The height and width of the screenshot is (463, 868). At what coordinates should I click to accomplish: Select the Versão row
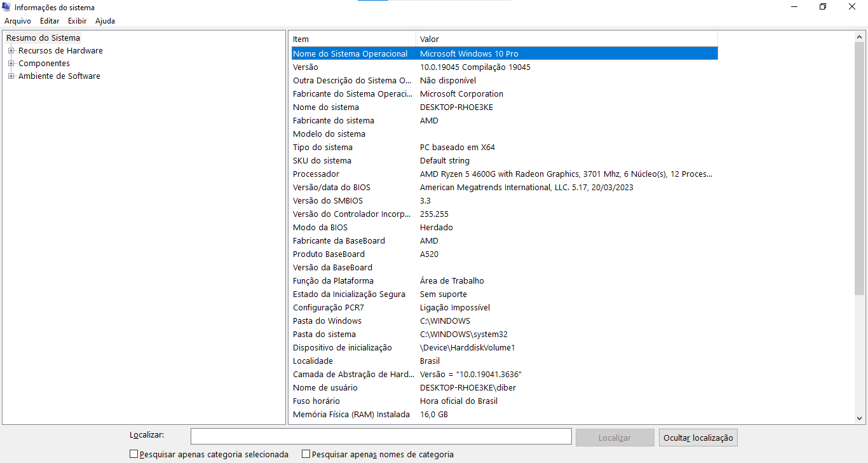[x=504, y=67]
